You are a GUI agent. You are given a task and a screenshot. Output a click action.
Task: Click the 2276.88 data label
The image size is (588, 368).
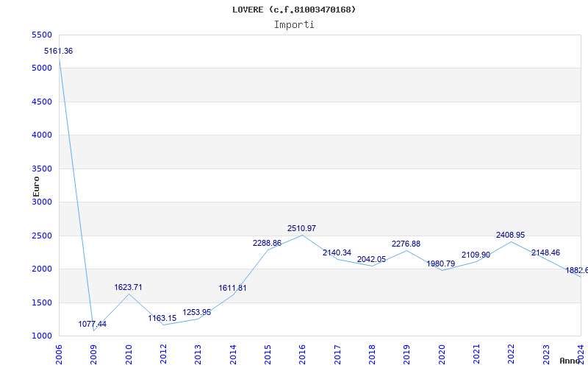(406, 244)
